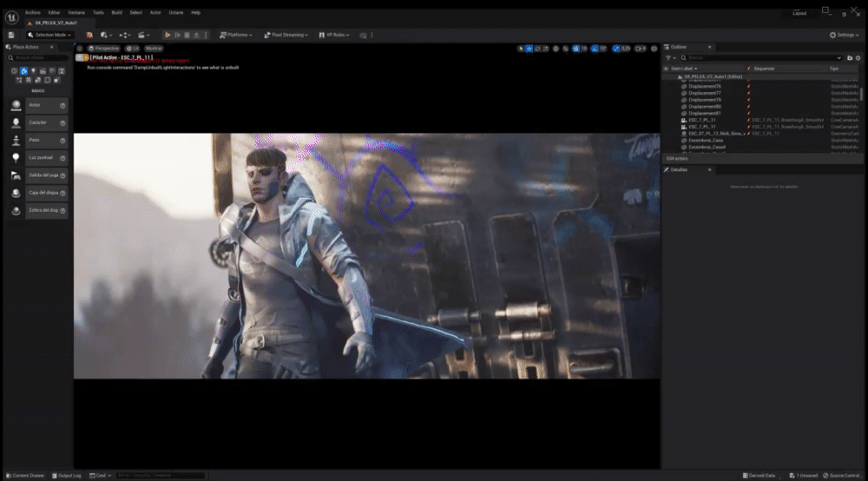The image size is (868, 481).
Task: Choose the viewport select mode arrow icon
Action: click(521, 49)
